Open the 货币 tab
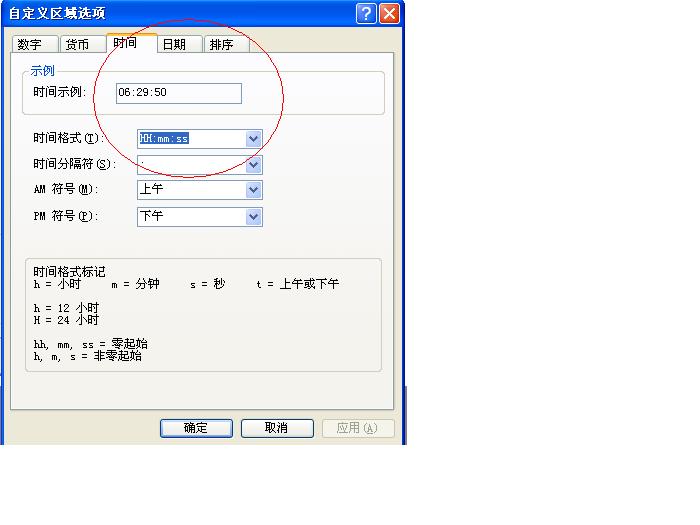Viewport: 700px width, 525px height. [77, 45]
